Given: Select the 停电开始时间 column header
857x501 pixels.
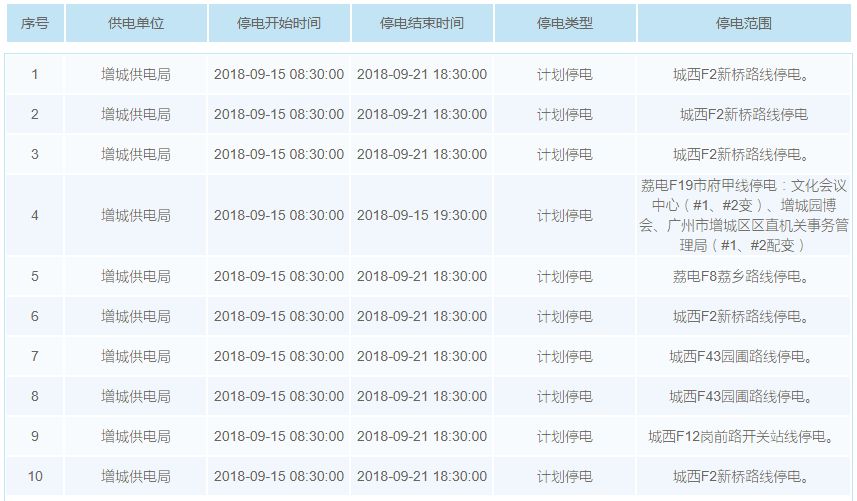Looking at the screenshot, I should point(279,22).
